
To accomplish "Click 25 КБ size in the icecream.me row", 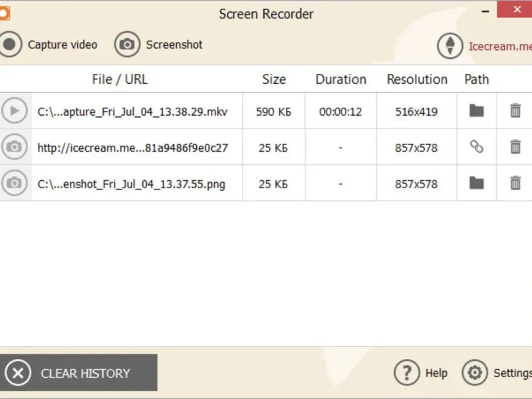I will click(273, 148).
